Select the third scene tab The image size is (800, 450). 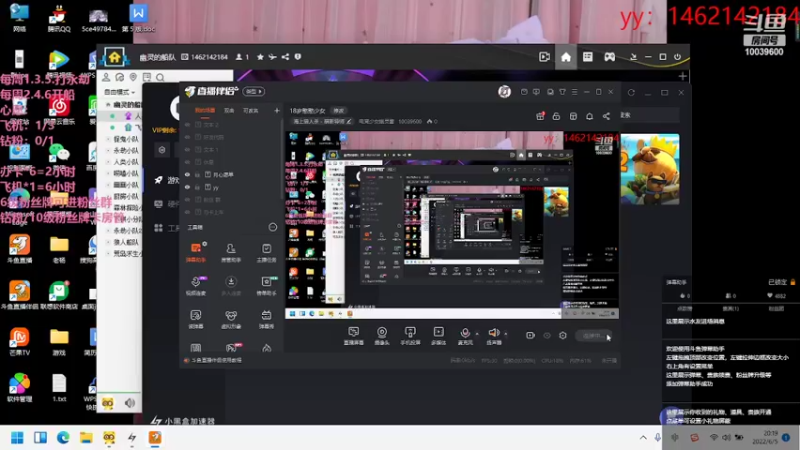pos(250,110)
